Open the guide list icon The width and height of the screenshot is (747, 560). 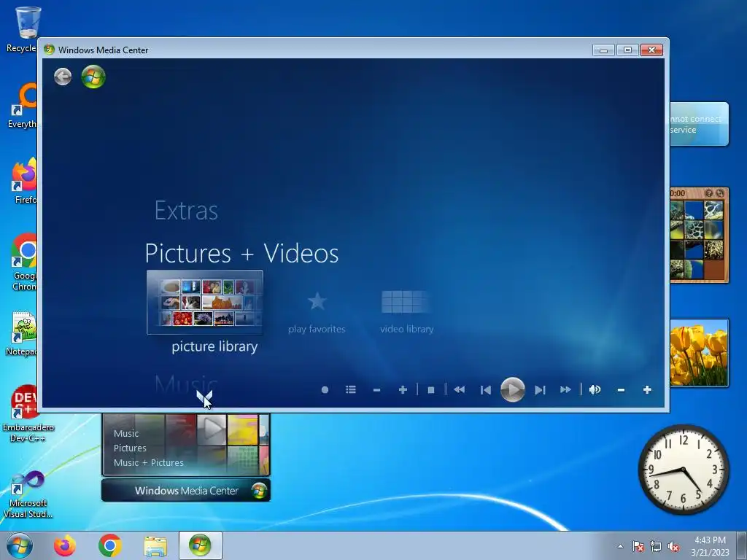coord(351,390)
